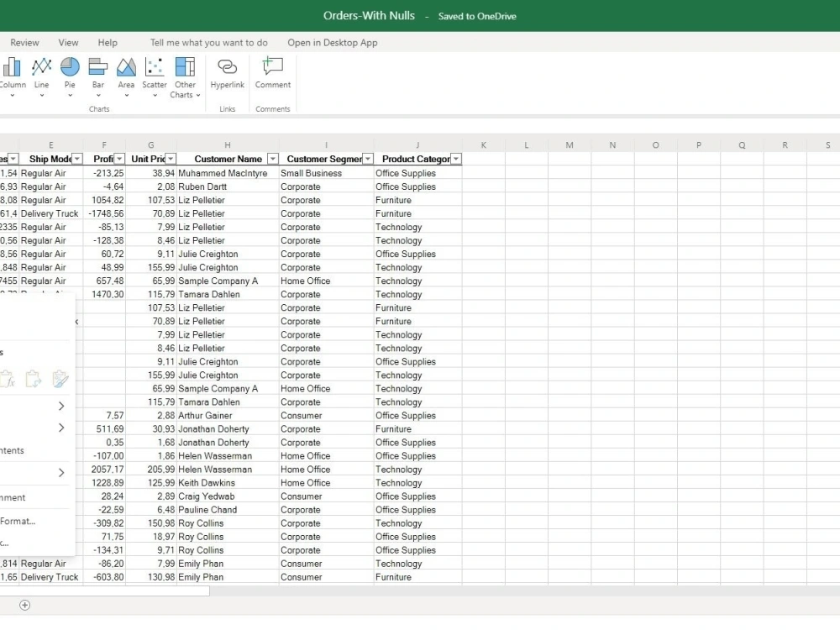
Task: Insert an Area chart
Action: tap(126, 72)
